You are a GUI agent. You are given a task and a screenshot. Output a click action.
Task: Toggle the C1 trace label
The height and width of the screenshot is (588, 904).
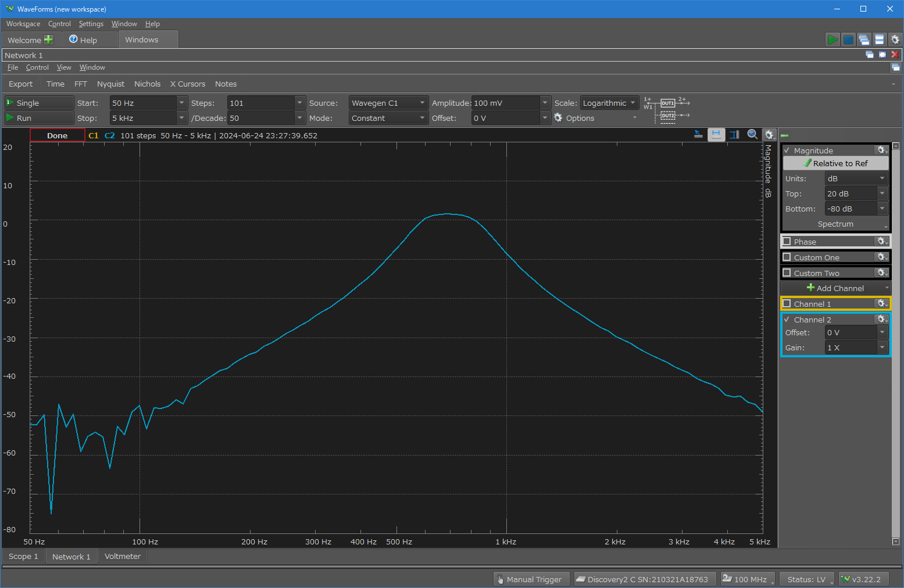click(x=93, y=135)
